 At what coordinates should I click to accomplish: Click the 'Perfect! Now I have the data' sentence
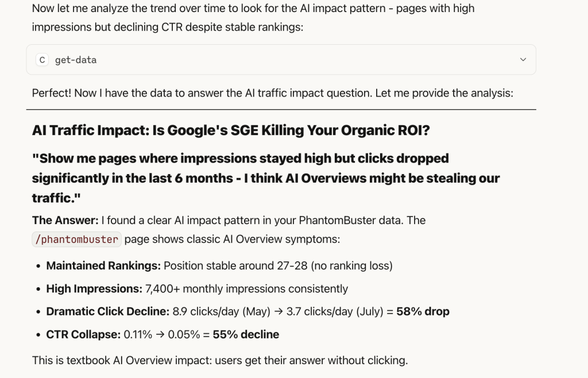[272, 93]
